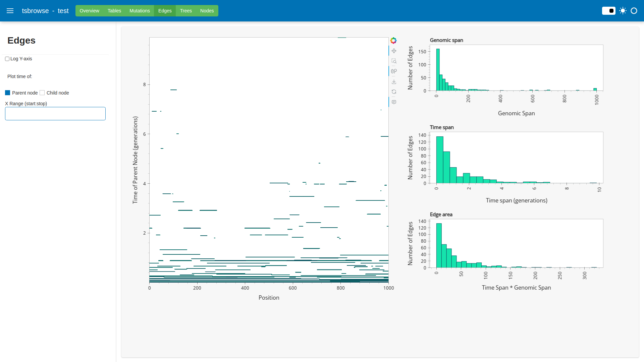Open the Tables tab
644x362 pixels.
[x=114, y=11]
